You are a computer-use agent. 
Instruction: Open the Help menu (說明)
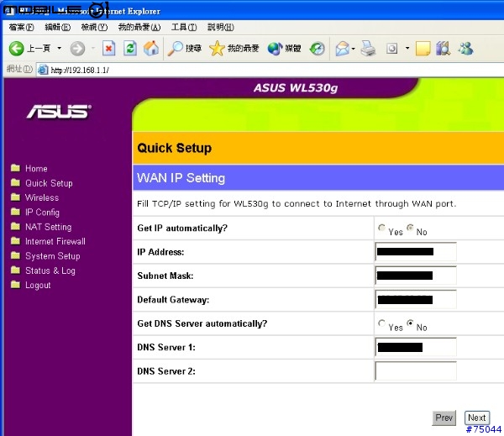[x=220, y=27]
